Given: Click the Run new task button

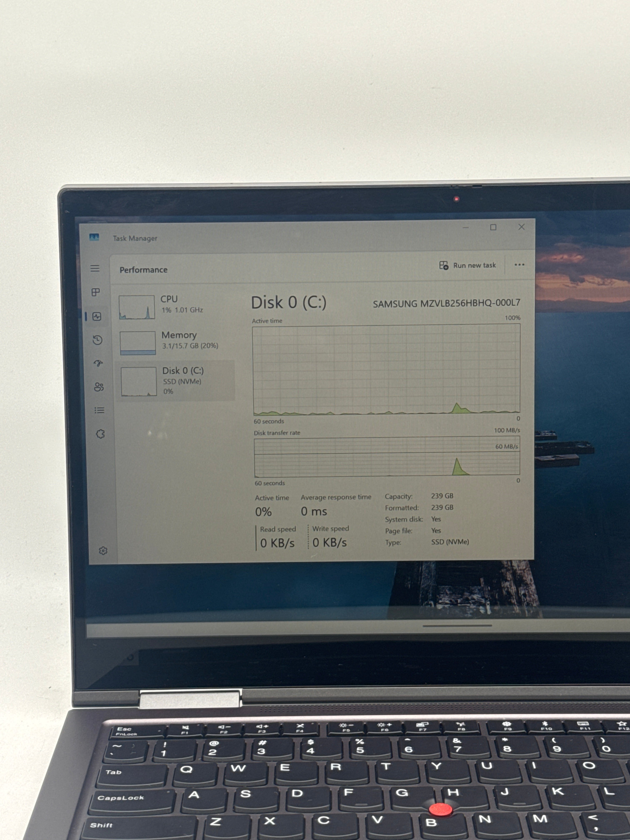Looking at the screenshot, I should 467,265.
